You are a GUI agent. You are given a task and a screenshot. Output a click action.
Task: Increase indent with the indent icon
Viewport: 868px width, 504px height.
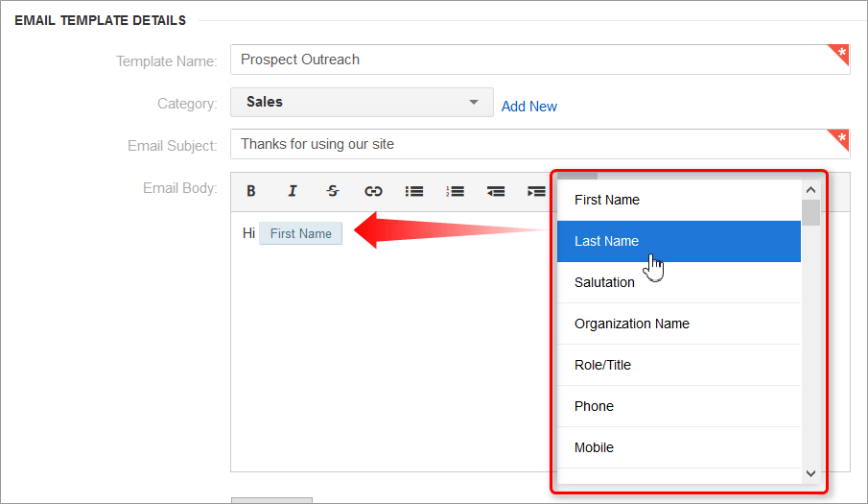click(536, 191)
